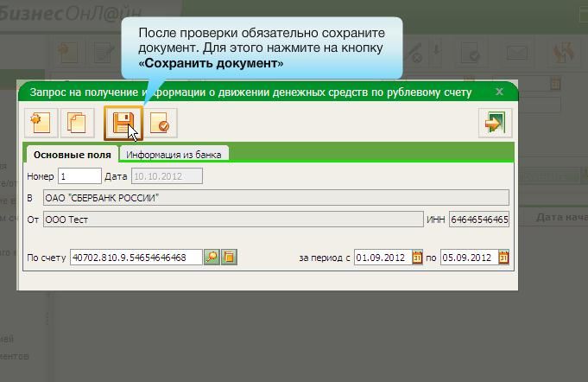
Task: Click document check icon in background toolbar
Action: click(x=471, y=53)
